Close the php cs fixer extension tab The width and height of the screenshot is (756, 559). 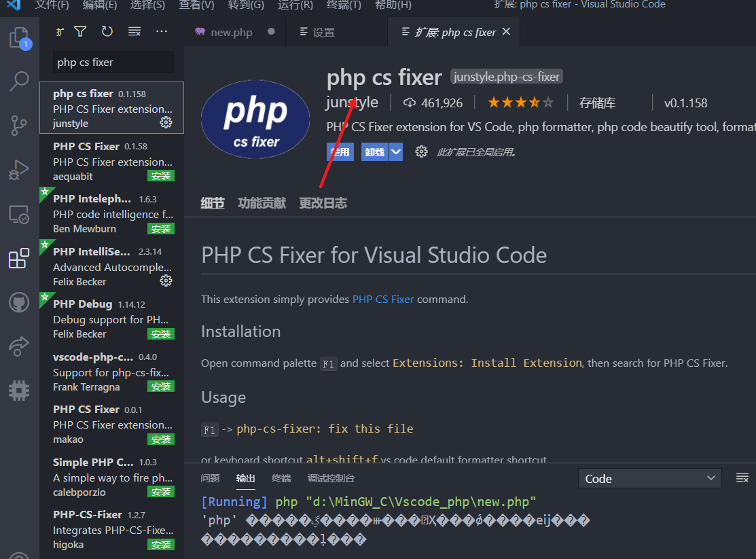click(506, 32)
